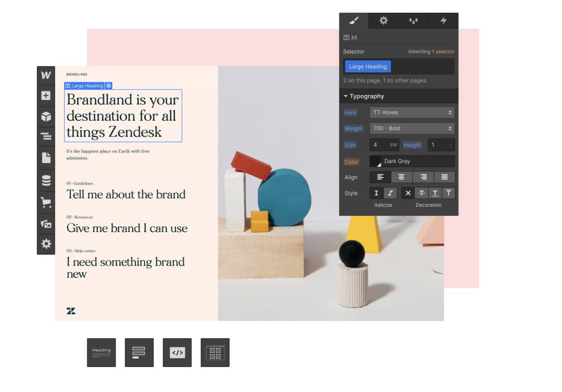The width and height of the screenshot is (562, 392).
Task: Click the Weight property label
Action: click(x=353, y=128)
